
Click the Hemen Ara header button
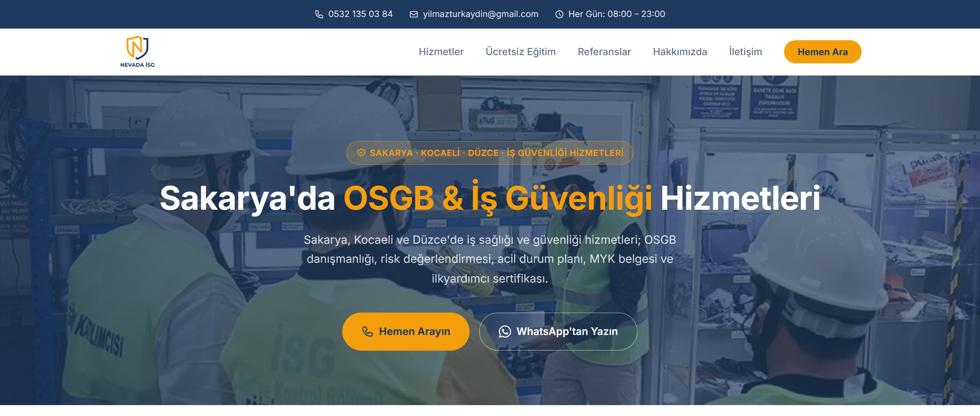(822, 52)
